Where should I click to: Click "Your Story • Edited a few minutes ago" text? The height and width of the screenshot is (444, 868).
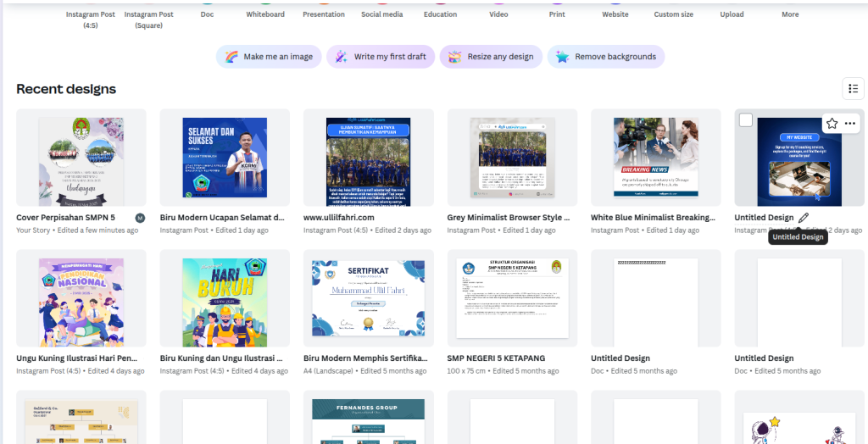[77, 230]
